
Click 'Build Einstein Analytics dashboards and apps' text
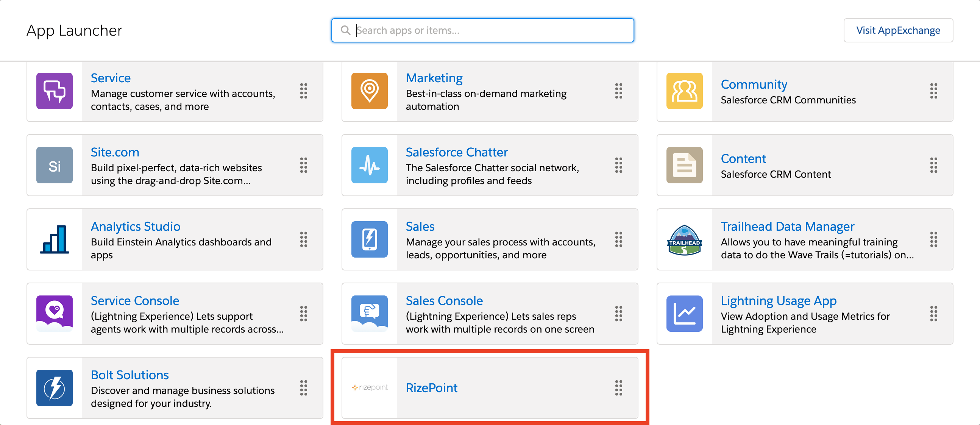tap(181, 248)
